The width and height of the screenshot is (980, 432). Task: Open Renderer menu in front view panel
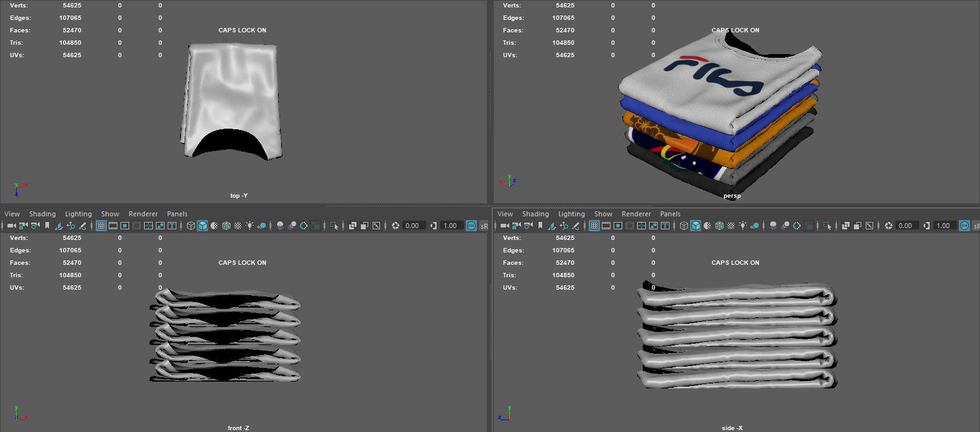click(x=143, y=214)
